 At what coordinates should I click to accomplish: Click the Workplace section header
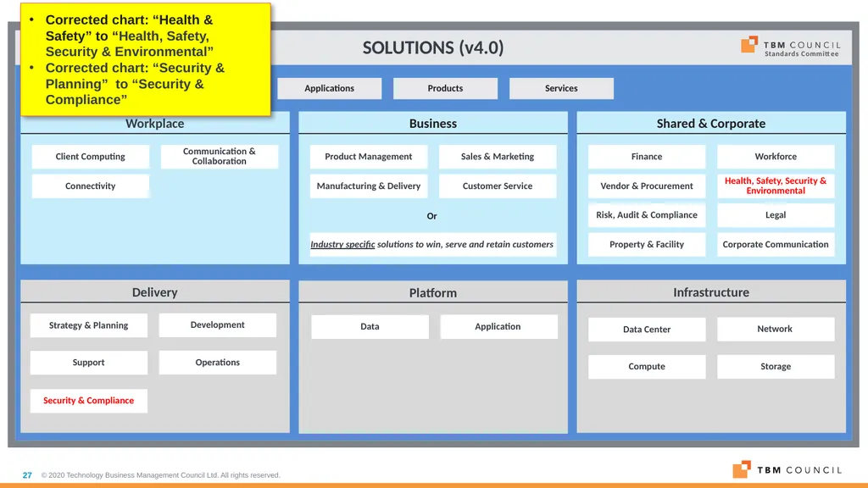pos(155,124)
